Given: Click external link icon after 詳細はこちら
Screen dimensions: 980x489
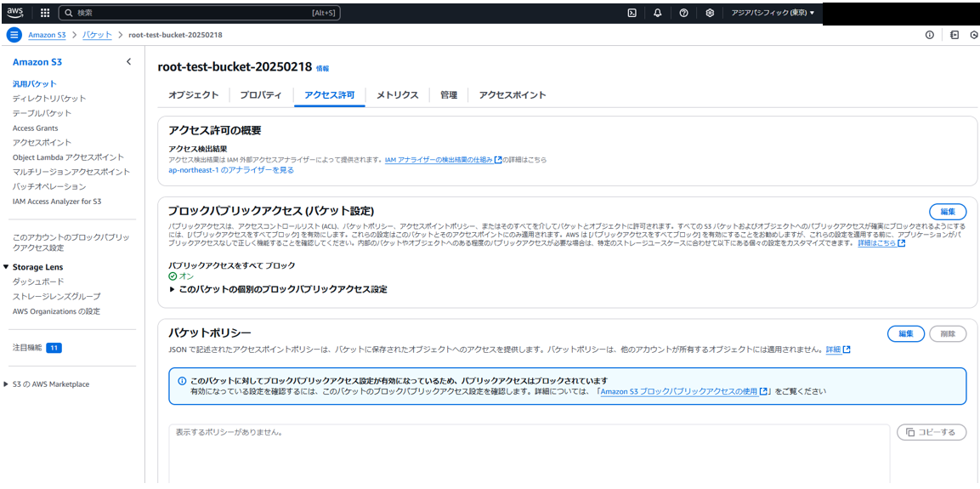Looking at the screenshot, I should coord(901,243).
